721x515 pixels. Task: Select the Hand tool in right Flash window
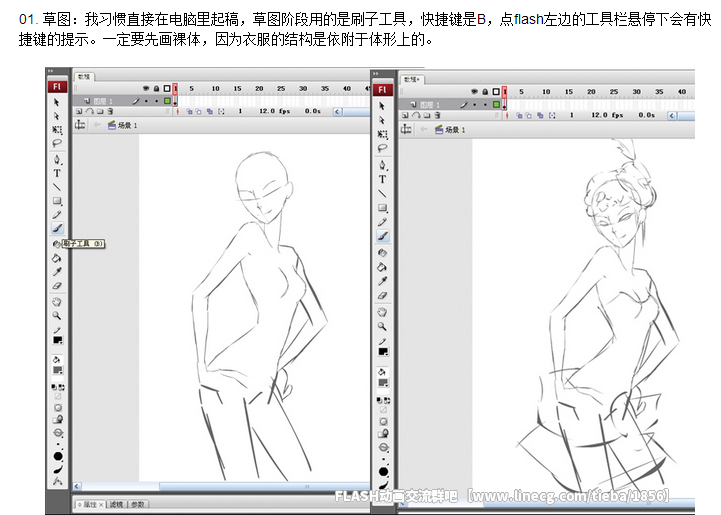tap(382, 312)
